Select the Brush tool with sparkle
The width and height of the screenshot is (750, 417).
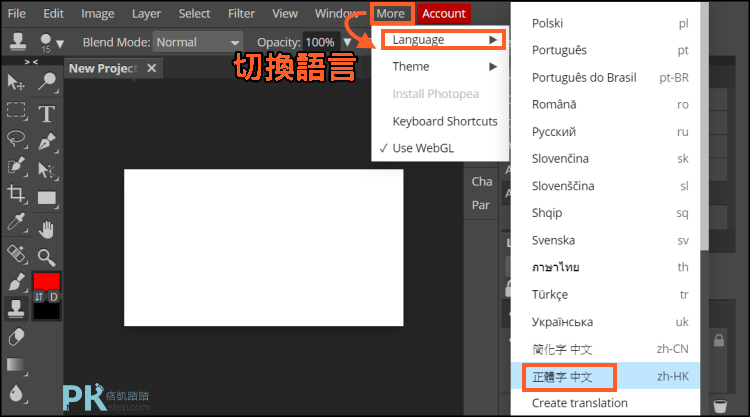(x=17, y=166)
